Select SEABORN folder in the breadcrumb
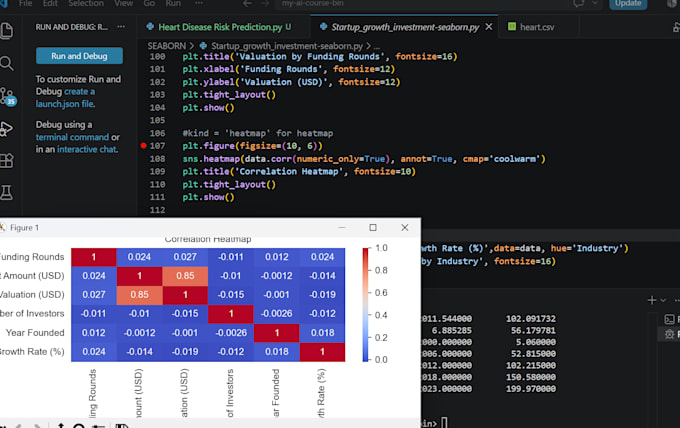The image size is (680, 428). click(x=167, y=46)
